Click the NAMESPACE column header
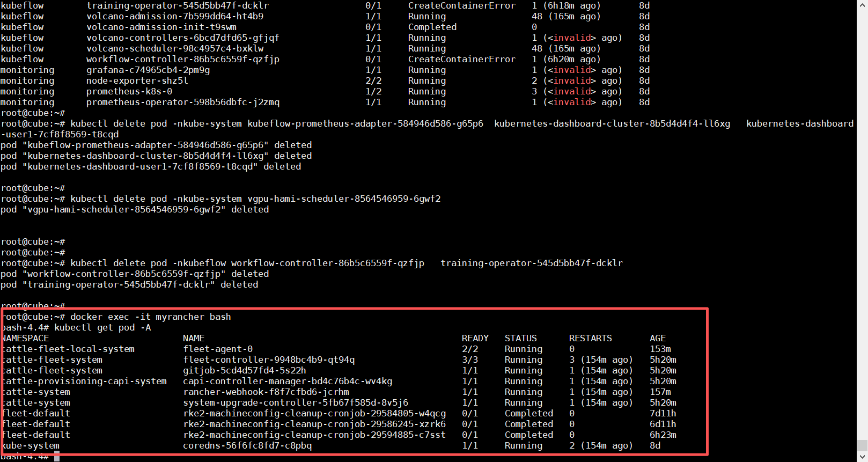The width and height of the screenshot is (868, 462). pos(25,338)
